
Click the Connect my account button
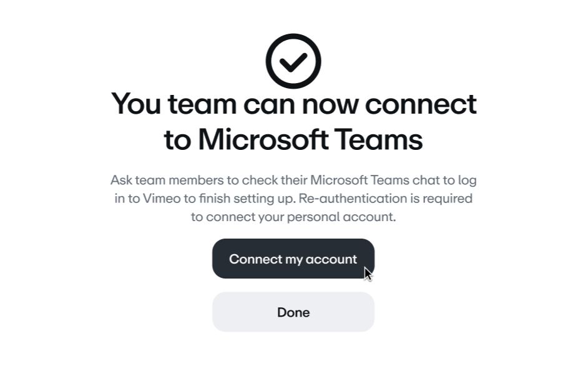(293, 259)
